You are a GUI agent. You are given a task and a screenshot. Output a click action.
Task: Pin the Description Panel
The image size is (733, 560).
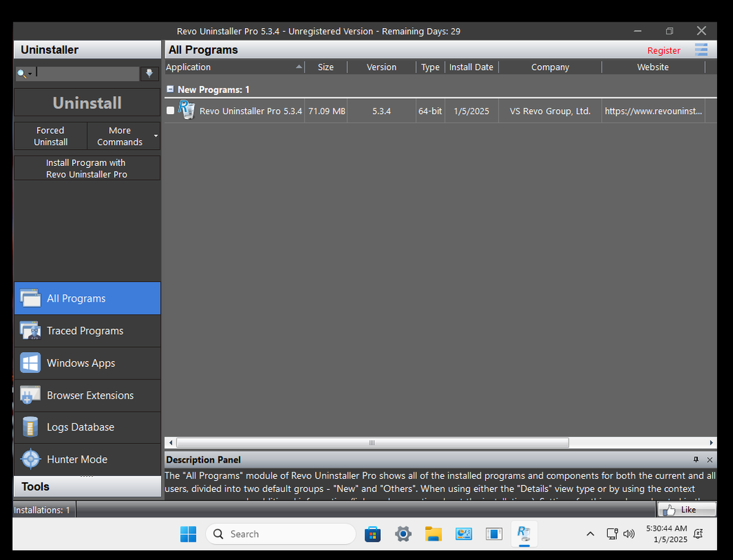coord(696,459)
